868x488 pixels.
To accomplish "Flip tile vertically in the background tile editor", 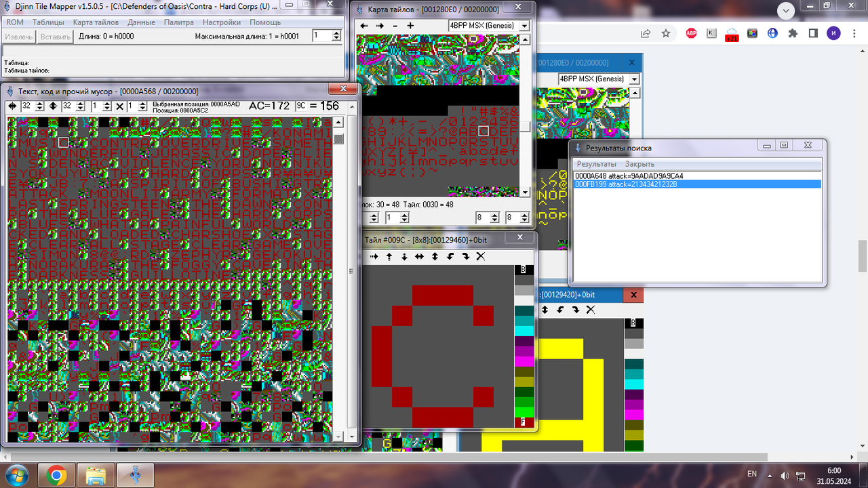I will tap(545, 310).
